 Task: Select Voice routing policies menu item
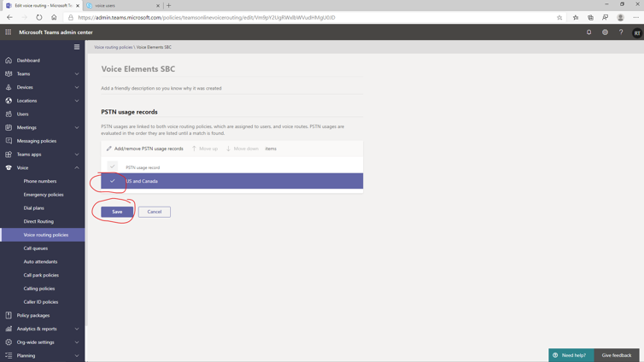pos(43,235)
